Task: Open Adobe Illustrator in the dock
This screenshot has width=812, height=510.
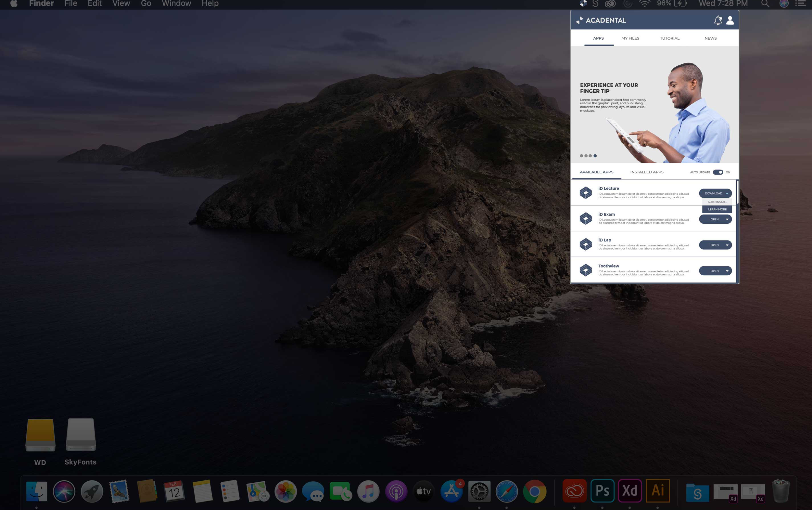Action: [657, 490]
